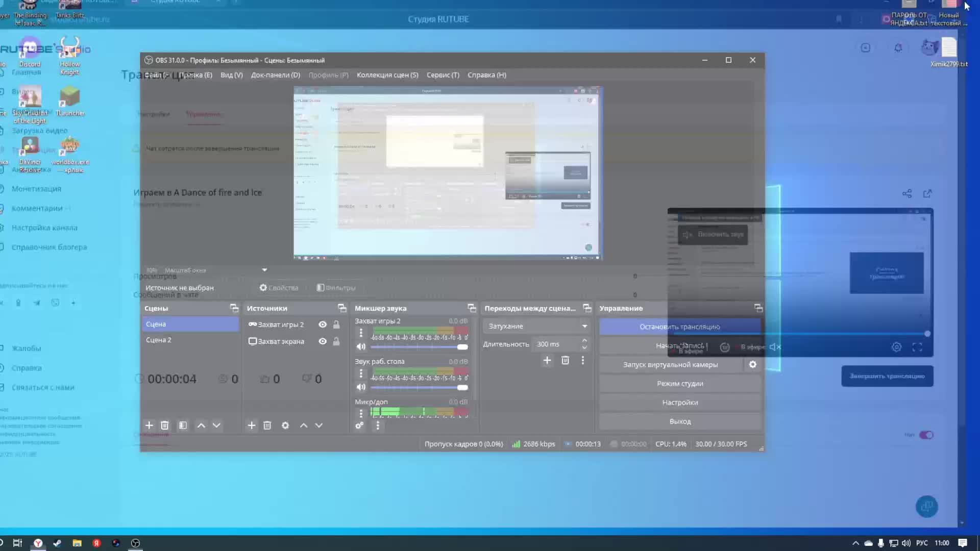The image size is (980, 551).
Task: Open the Сервис (T) menu
Action: click(x=443, y=75)
